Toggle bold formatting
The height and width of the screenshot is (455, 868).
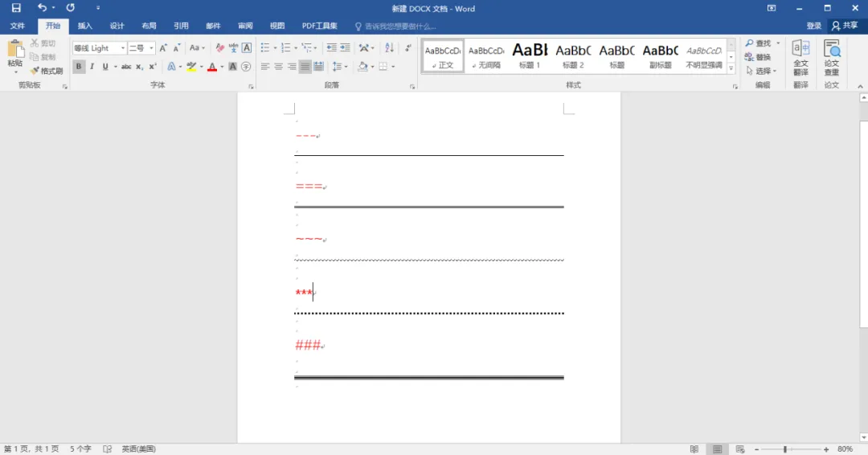tap(79, 67)
